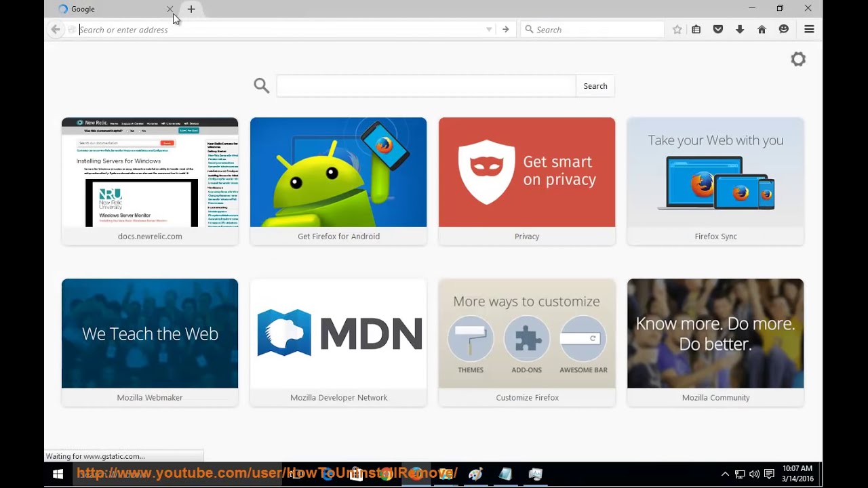This screenshot has height=488, width=868.
Task: Open the Customize Firefox tile
Action: (527, 342)
